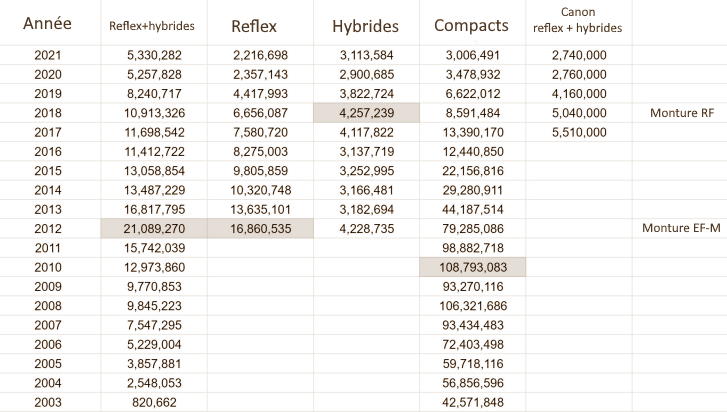Click the Monture RF note cell
Image resolution: width=727 pixels, height=412 pixels.
(x=678, y=113)
